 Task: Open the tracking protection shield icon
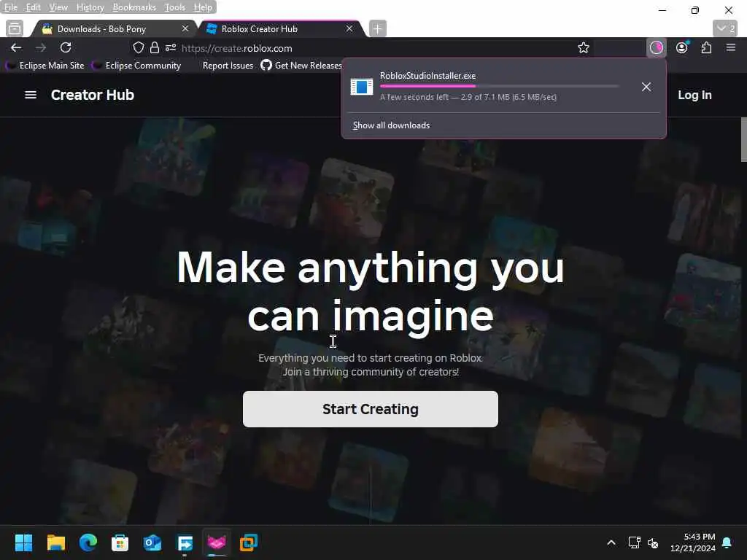[138, 47]
